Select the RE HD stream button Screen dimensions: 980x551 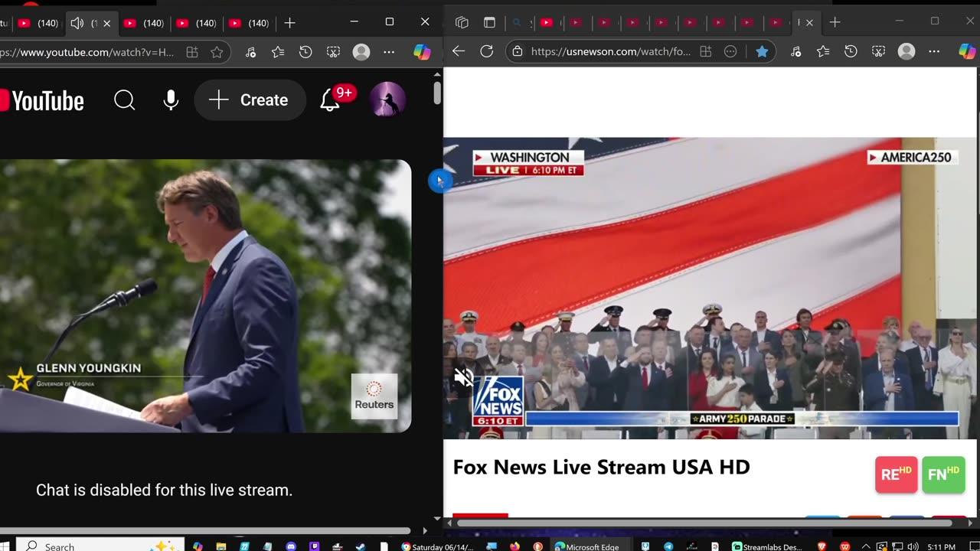pos(897,474)
